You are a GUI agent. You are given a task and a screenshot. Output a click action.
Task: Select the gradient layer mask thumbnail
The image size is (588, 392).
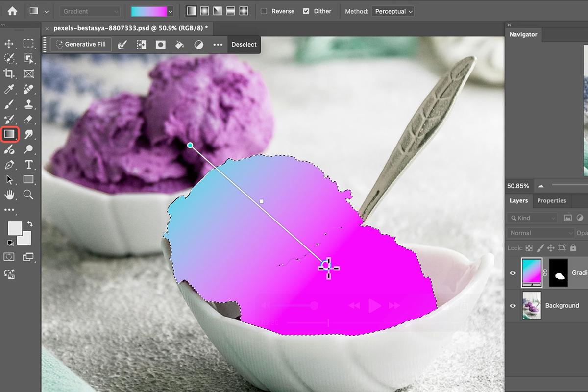558,272
